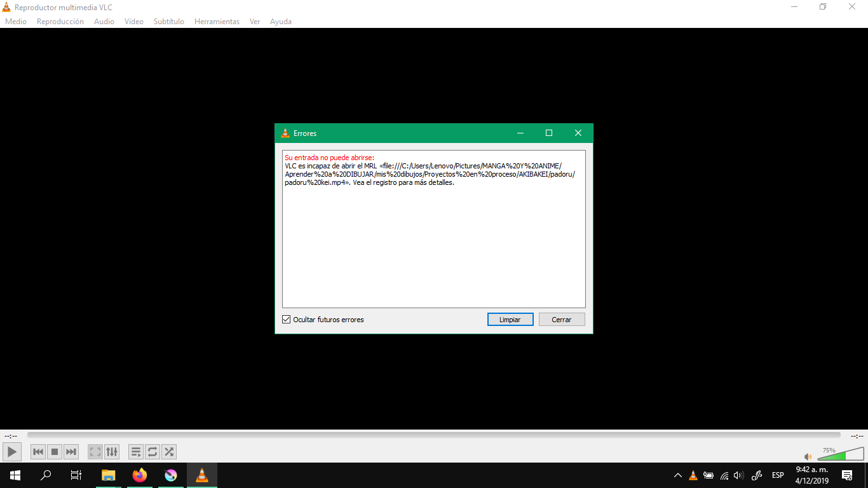The height and width of the screenshot is (488, 868).
Task: Toggle fullscreen video mode
Action: (95, 452)
